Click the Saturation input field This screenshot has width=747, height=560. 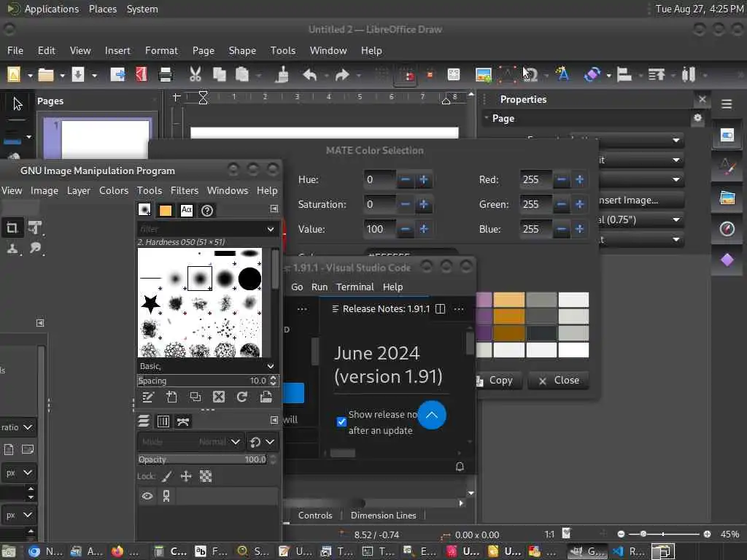pos(379,204)
